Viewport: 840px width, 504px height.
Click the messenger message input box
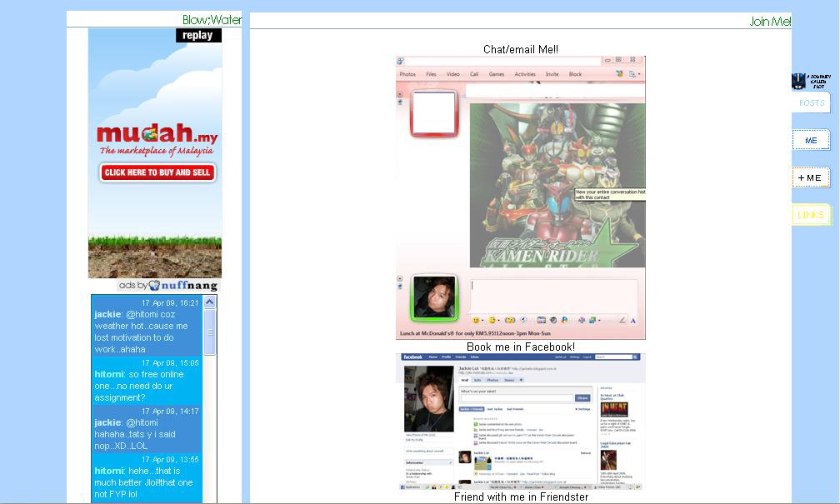pos(554,297)
